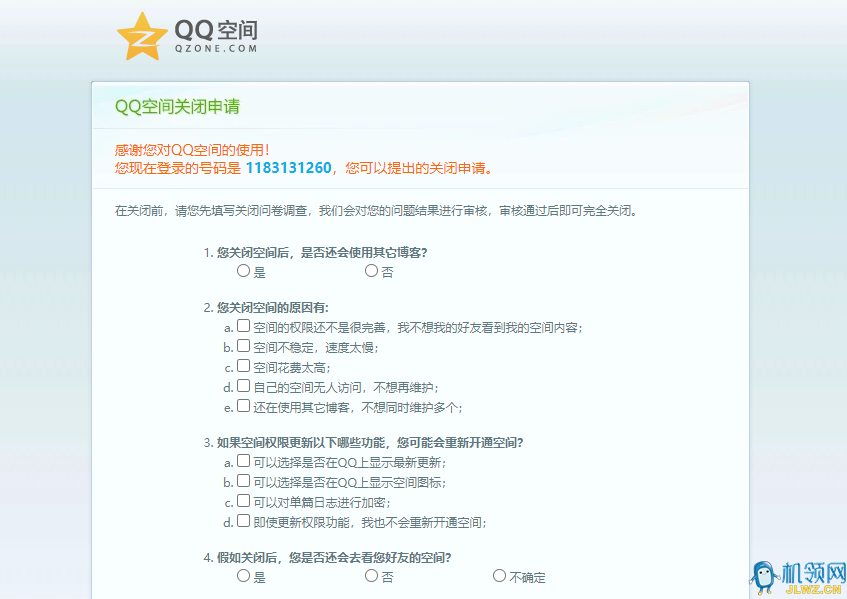The width and height of the screenshot is (847, 599).
Task: Select 是 for question 4 about friends' spaces
Action: [243, 576]
